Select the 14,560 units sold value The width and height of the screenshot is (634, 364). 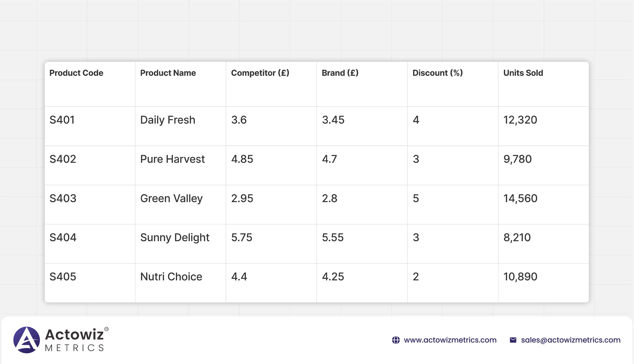[x=520, y=198]
